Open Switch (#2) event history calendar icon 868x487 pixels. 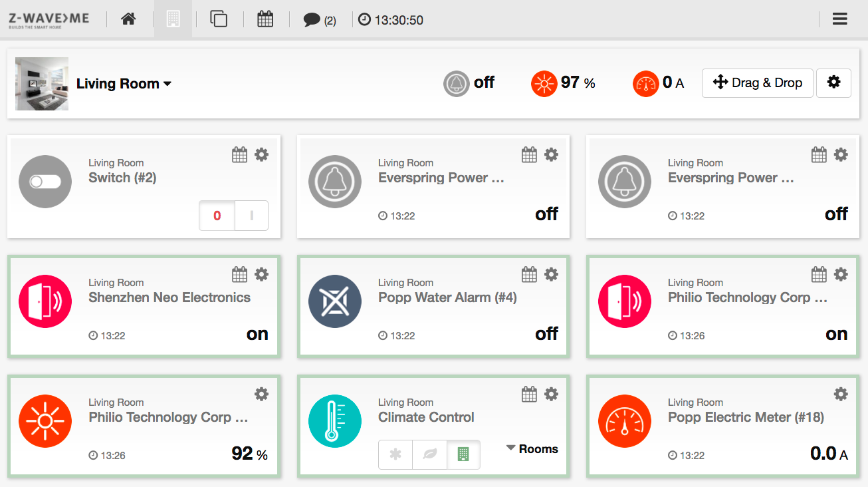coord(239,154)
